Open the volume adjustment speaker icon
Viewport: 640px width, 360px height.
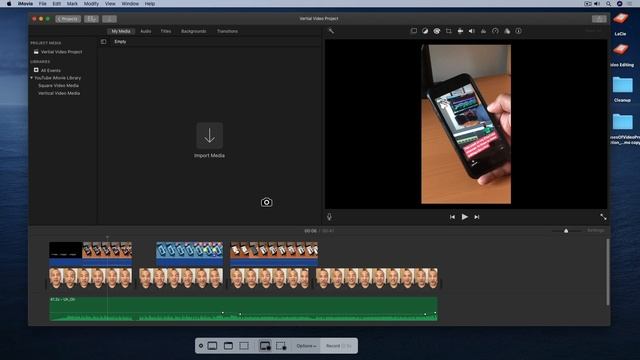(x=471, y=31)
